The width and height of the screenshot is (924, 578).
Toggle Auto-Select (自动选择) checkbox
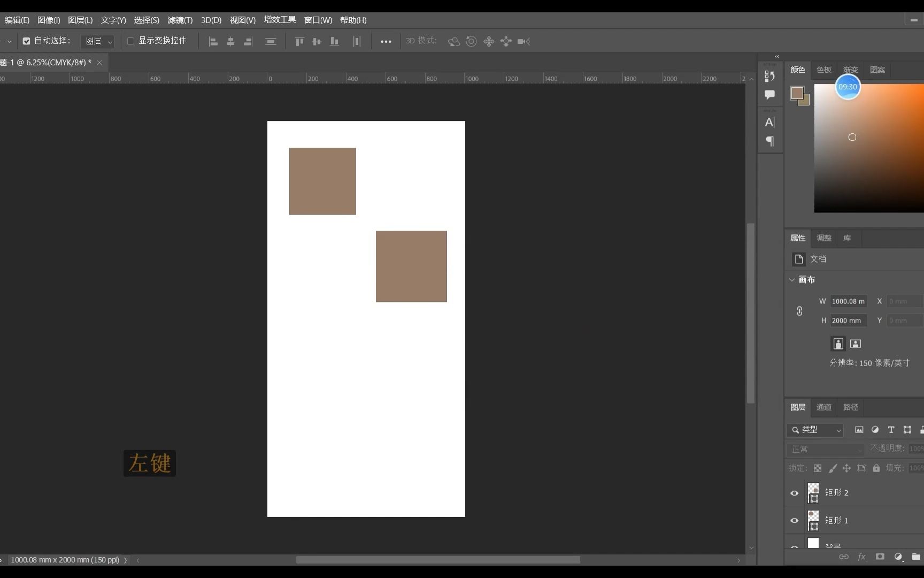coord(26,41)
